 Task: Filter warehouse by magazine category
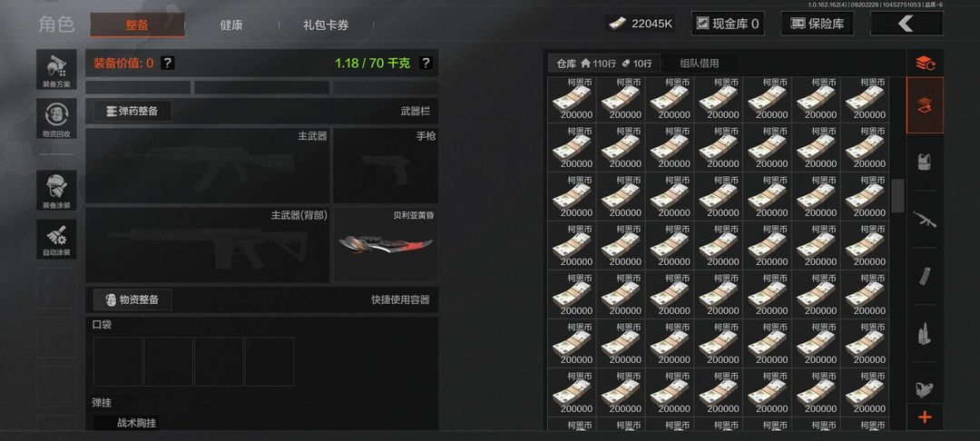click(925, 276)
